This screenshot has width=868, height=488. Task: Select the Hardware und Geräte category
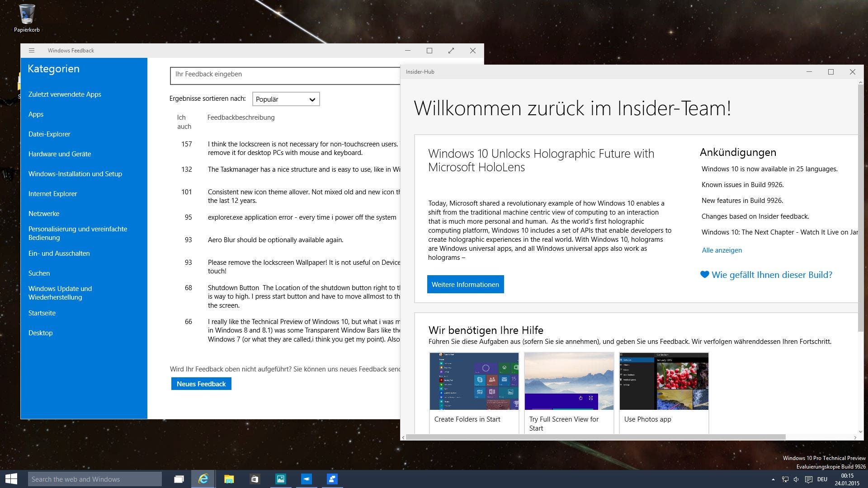60,154
